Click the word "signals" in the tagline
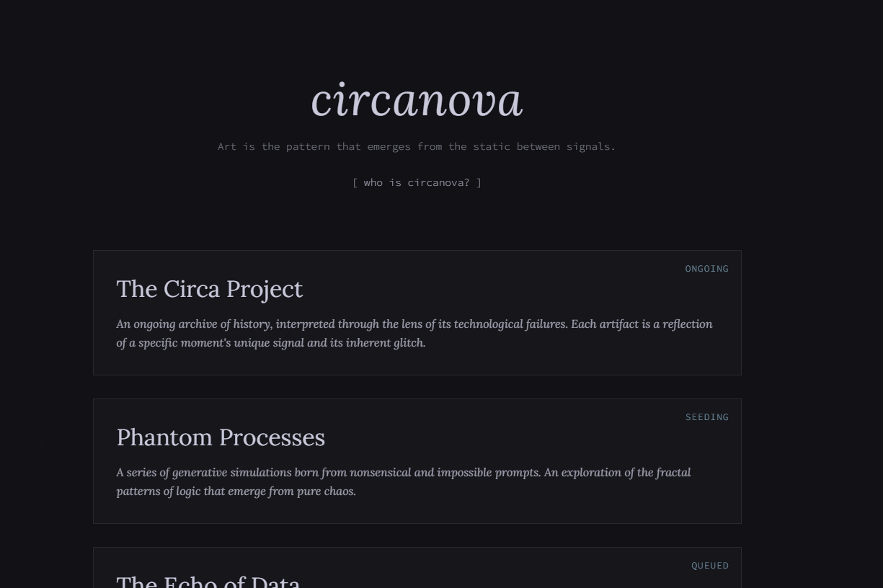The width and height of the screenshot is (883, 588). (x=590, y=146)
